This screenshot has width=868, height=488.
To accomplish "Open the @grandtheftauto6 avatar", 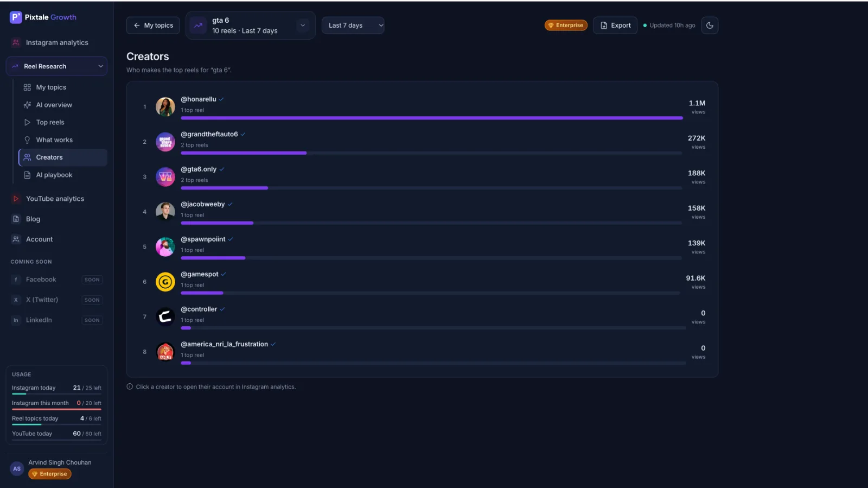I will point(165,142).
